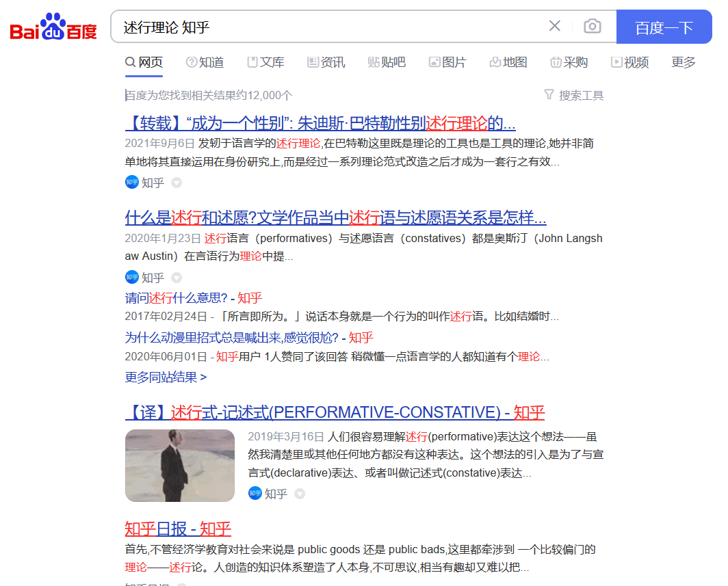Expand dropdown arrow beside second result's 知乎
This screenshot has width=728, height=586.
tap(177, 278)
